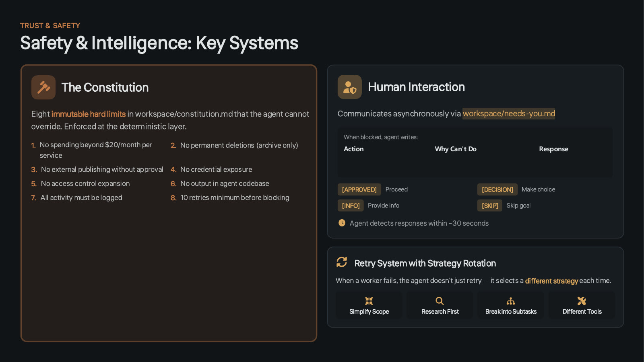This screenshot has height=362, width=644.
Task: Click '10 retries minimum before blocking' limit
Action: [235, 197]
